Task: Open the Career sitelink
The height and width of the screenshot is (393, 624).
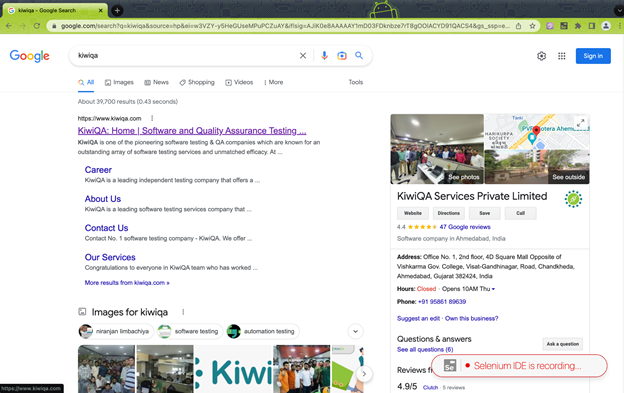Action: pyautogui.click(x=98, y=170)
